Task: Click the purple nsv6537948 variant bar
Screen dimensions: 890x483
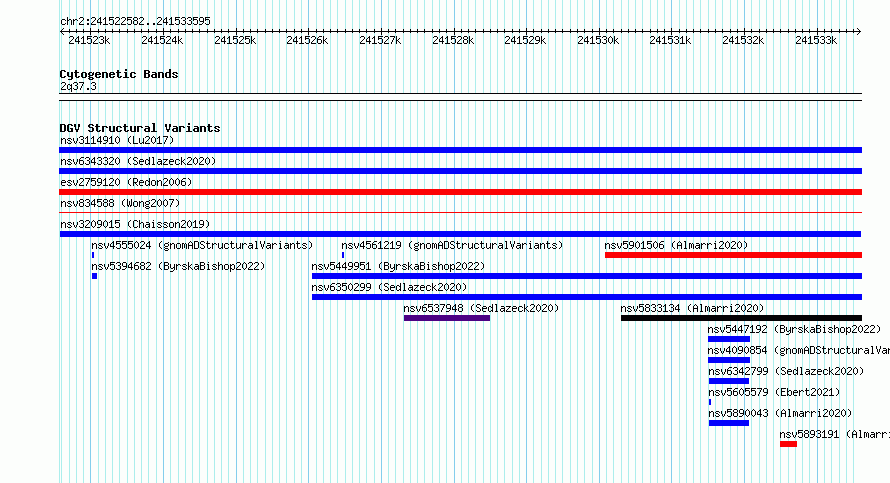Action: click(x=447, y=318)
